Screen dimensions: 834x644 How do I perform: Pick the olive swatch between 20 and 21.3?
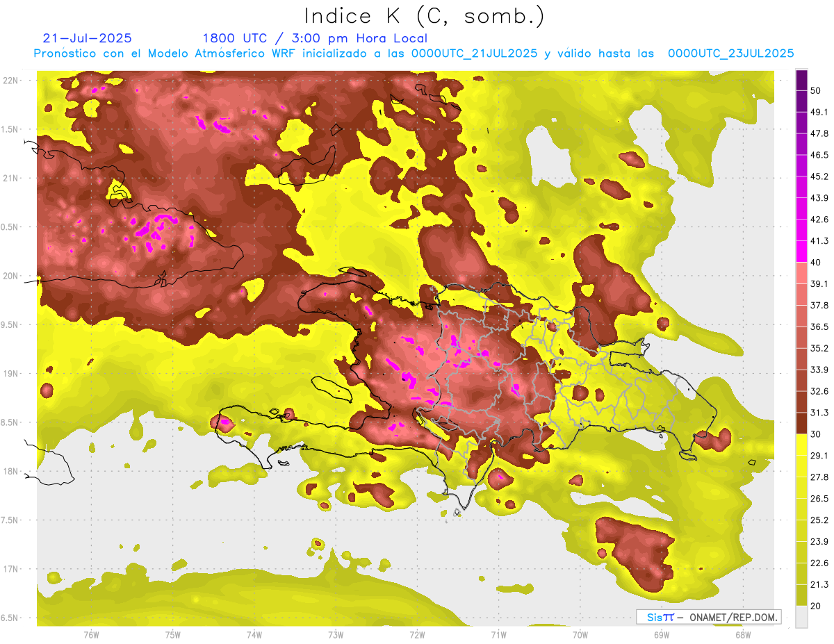(801, 595)
